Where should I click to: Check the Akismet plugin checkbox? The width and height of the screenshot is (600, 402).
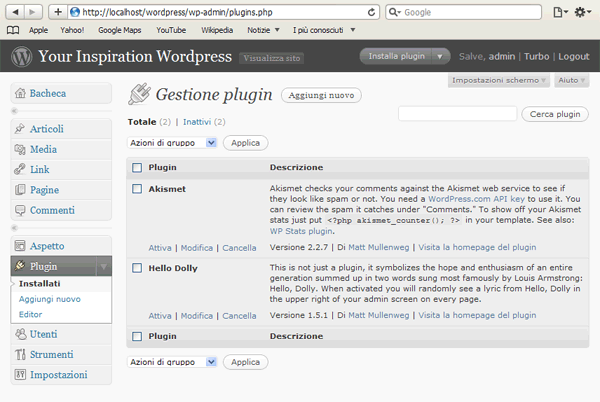click(137, 189)
